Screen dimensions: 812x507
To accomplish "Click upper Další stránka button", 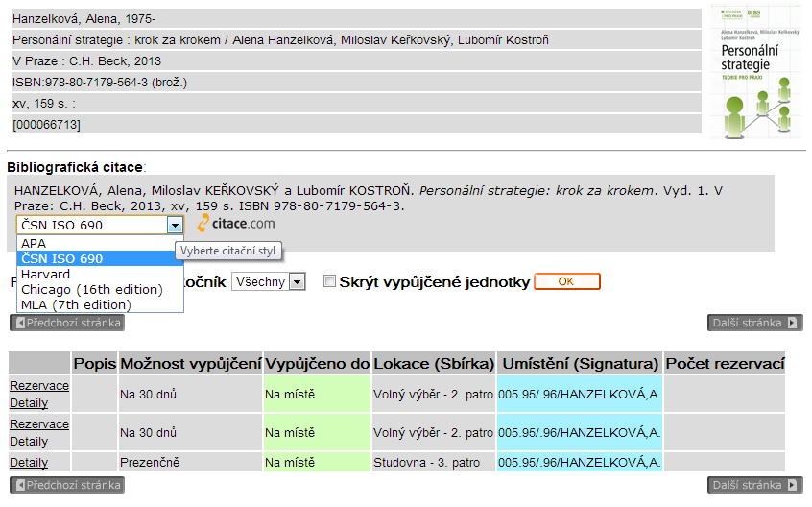I will tap(755, 323).
